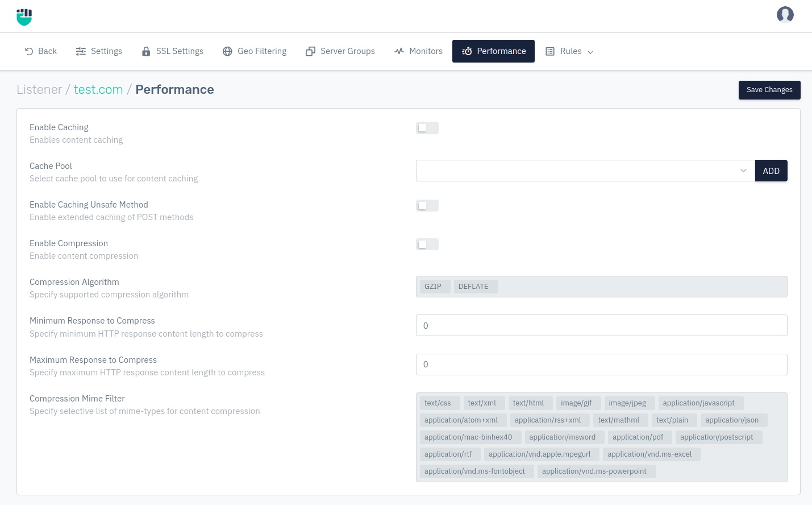Expand the Rules menu chevron

(590, 52)
